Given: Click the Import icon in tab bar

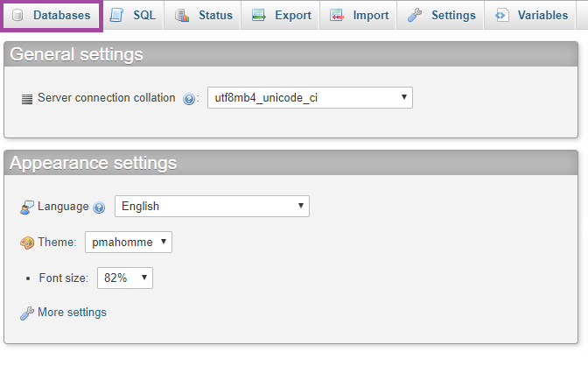Looking at the screenshot, I should 338,16.
